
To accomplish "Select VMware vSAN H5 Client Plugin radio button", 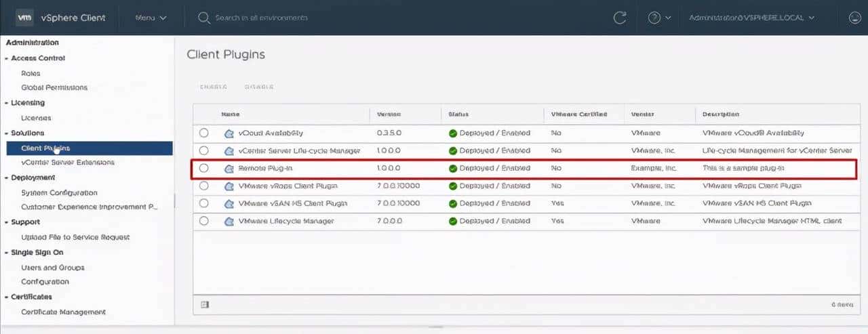I will [x=204, y=203].
